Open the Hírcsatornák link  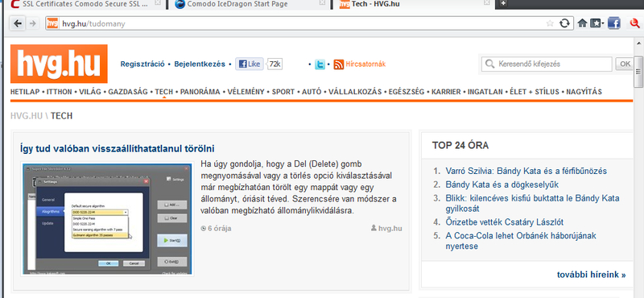click(365, 64)
